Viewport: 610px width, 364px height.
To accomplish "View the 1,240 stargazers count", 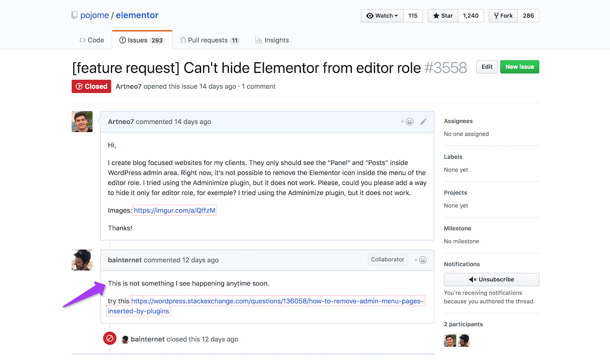I will [471, 16].
